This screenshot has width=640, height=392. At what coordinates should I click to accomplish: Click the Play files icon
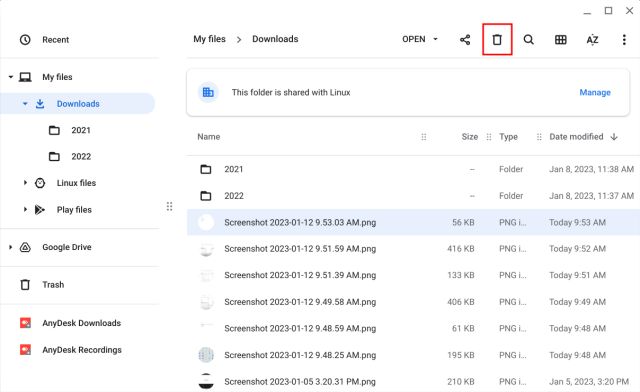pyautogui.click(x=40, y=209)
